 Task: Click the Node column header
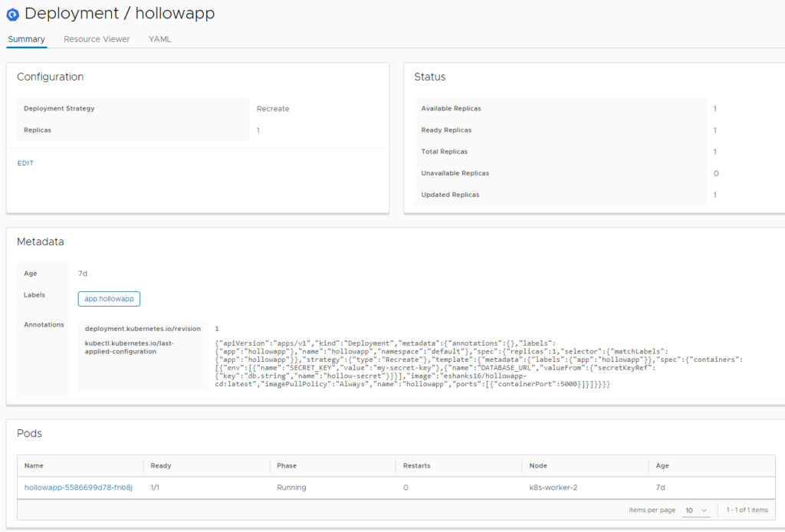click(x=538, y=465)
